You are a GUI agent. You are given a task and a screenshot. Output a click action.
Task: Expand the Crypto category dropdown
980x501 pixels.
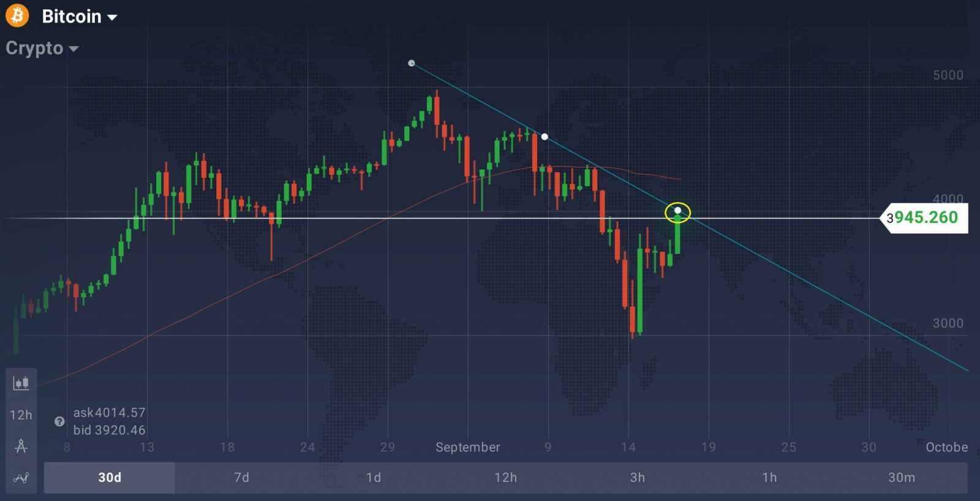[42, 48]
